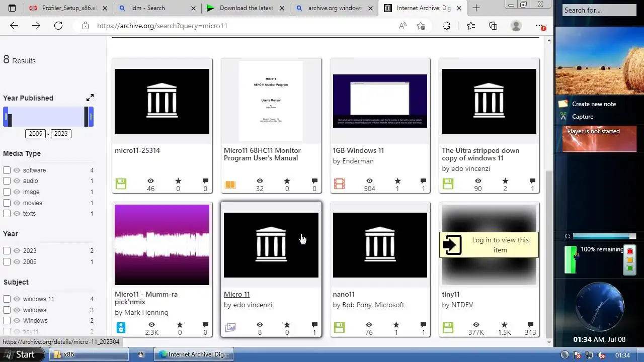The height and width of the screenshot is (362, 644).
Task: Switch to idm - Search tab
Action: [x=157, y=8]
